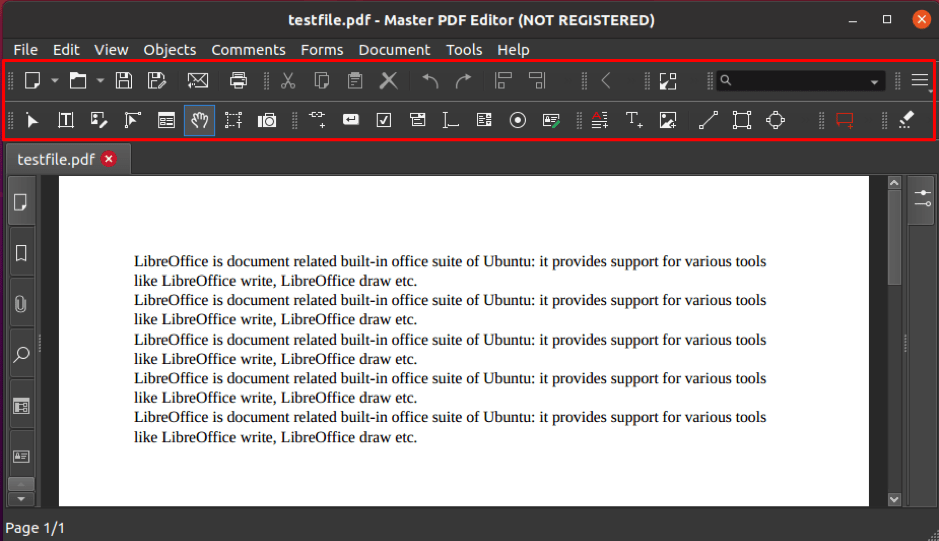Select the Ellipse drawing tool
This screenshot has height=541, width=939.
coord(776,120)
